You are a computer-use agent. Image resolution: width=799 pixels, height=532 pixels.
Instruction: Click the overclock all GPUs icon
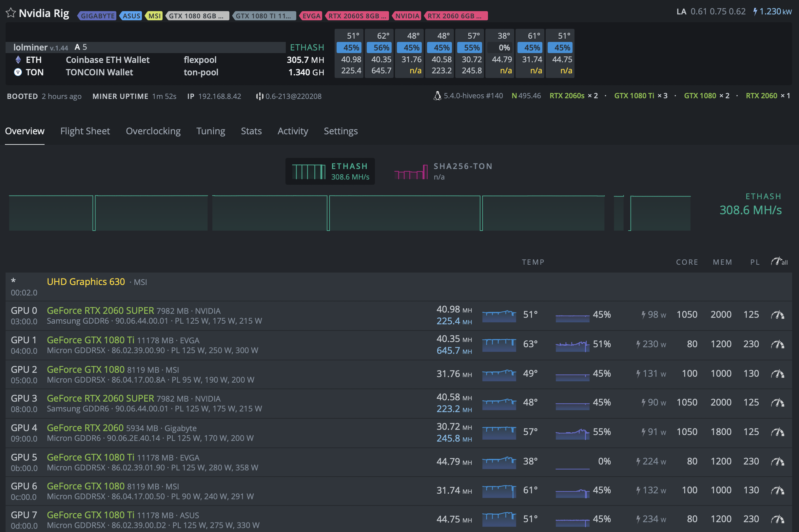point(779,262)
